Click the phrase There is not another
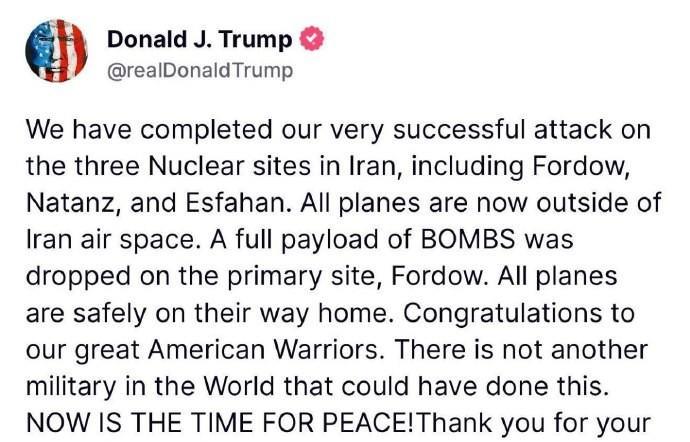Image resolution: width=690 pixels, height=442 pixels. [521, 350]
